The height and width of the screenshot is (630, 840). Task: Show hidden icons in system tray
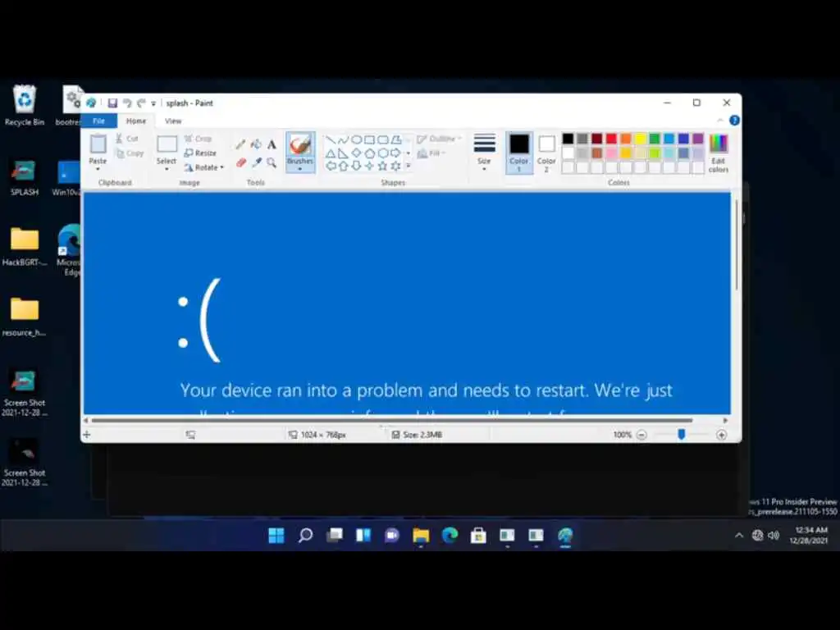click(739, 535)
